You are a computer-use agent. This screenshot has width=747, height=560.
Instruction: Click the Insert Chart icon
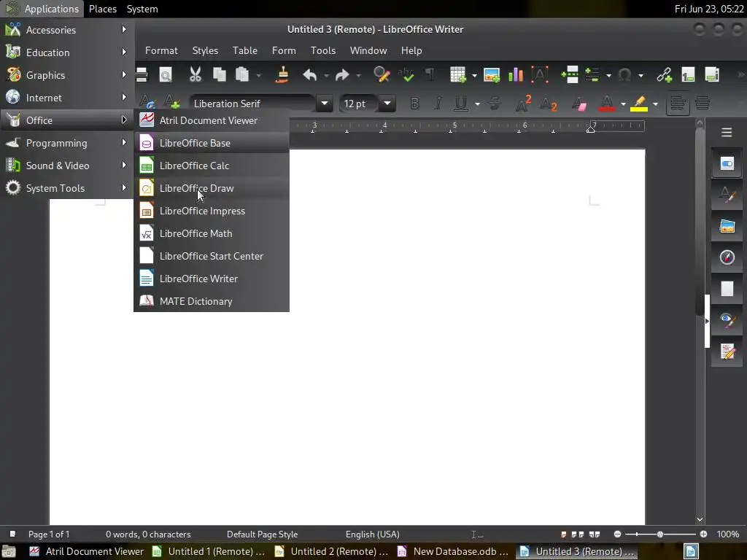[x=516, y=75]
